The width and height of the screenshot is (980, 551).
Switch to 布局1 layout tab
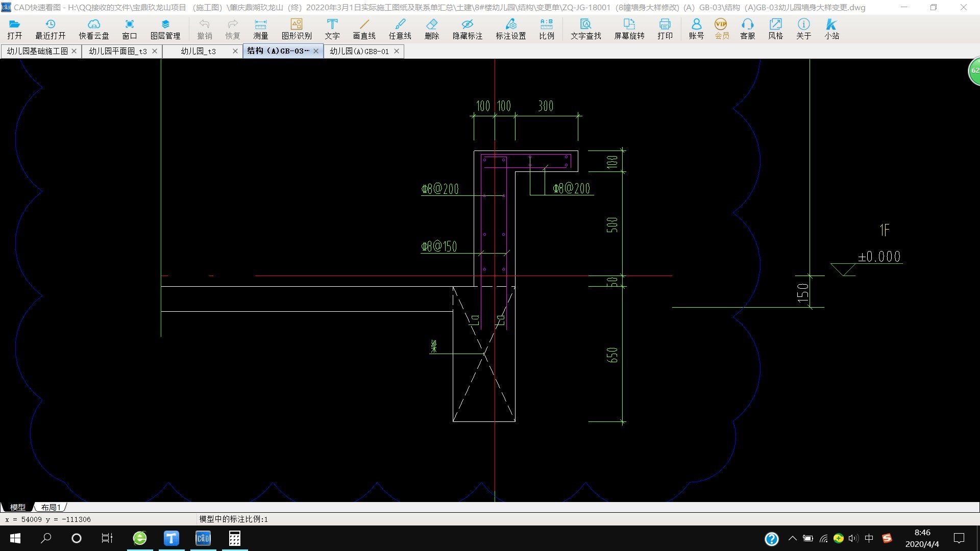tap(51, 507)
